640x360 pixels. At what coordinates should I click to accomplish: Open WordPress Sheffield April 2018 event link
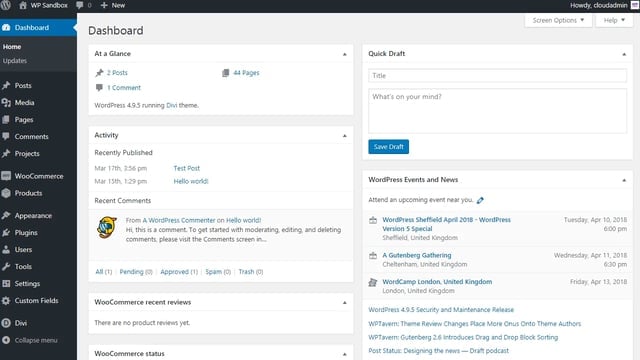447,224
